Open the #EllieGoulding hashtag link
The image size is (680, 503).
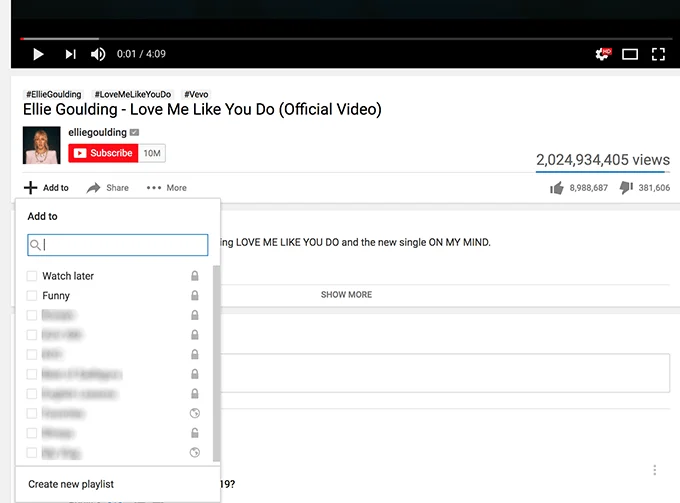click(53, 94)
